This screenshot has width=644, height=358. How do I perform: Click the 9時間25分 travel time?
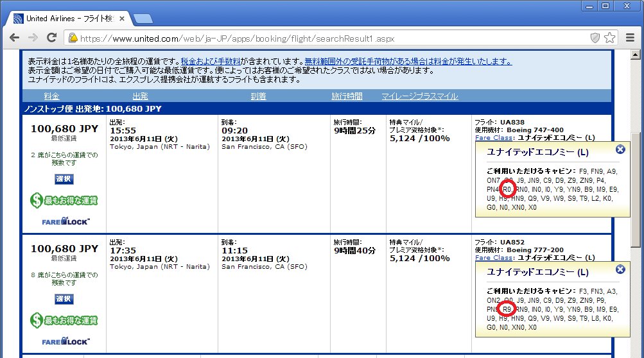tap(354, 130)
